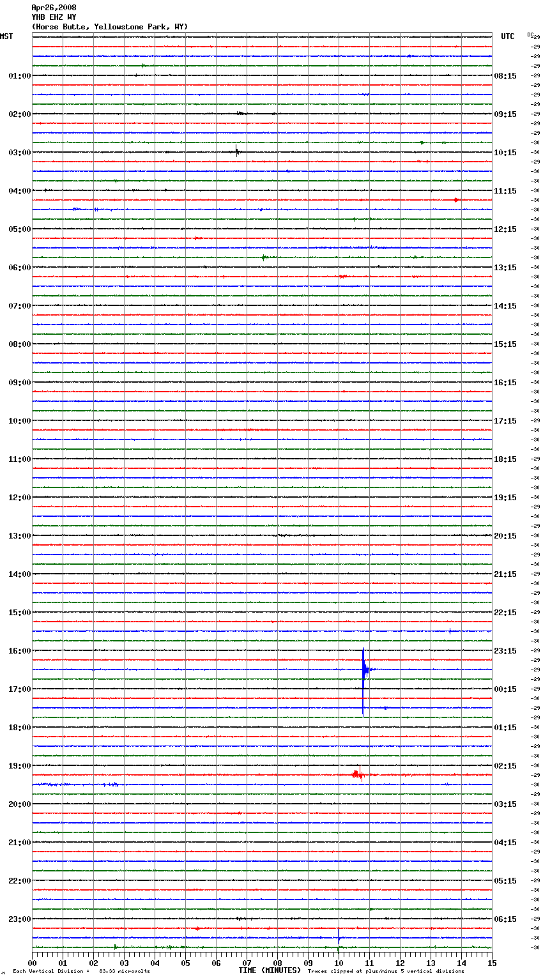Select the 23:00 MST row label
543x980 pixels.
coord(20,919)
